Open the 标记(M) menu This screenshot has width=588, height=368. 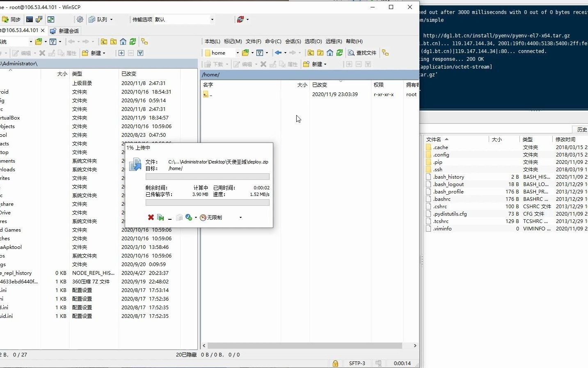click(x=233, y=41)
